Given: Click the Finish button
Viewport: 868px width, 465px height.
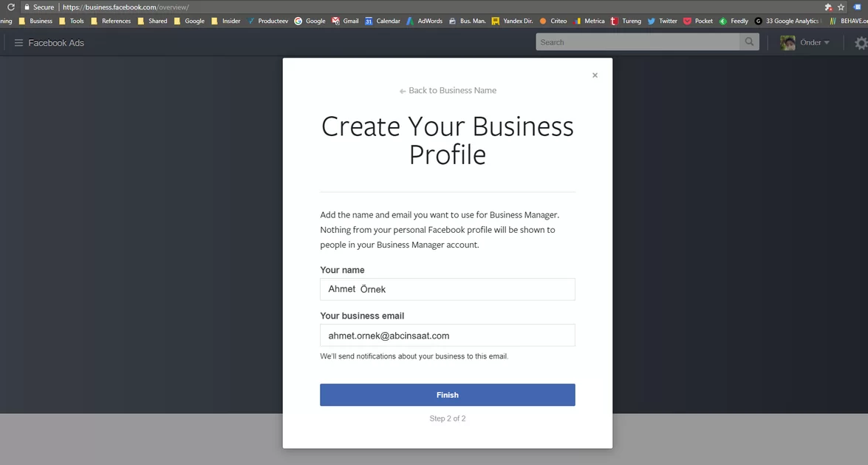Looking at the screenshot, I should tap(447, 396).
